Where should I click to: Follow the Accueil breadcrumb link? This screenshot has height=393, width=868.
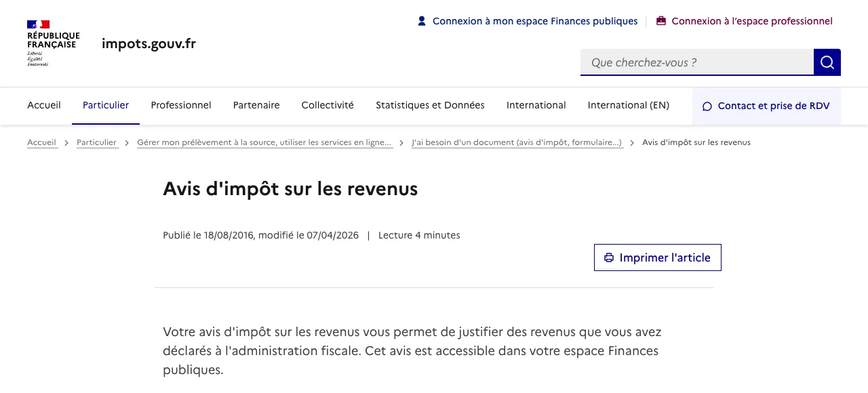pyautogui.click(x=42, y=142)
